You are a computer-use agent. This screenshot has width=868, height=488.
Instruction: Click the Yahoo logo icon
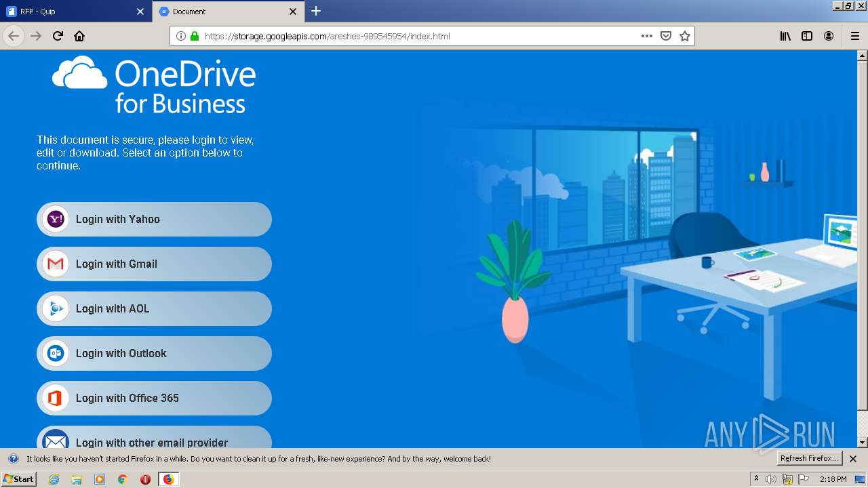click(x=56, y=220)
